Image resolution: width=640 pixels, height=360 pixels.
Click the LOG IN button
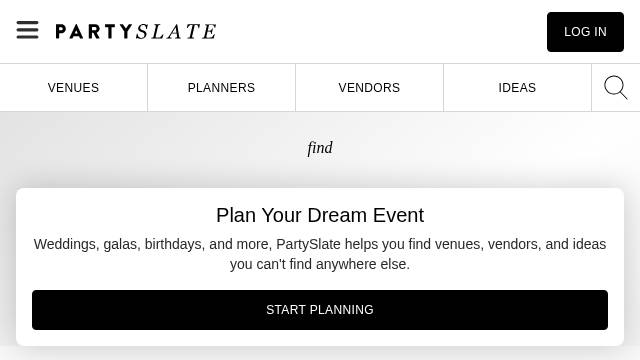coord(585,32)
